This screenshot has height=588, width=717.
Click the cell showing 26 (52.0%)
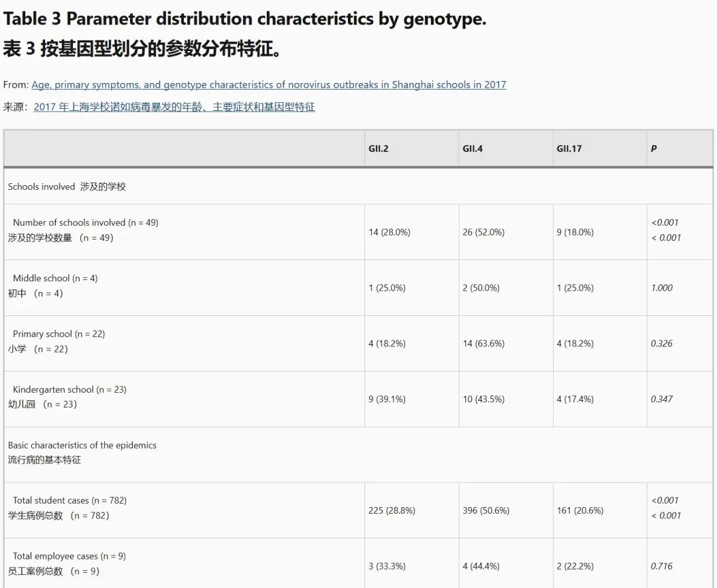(x=483, y=232)
